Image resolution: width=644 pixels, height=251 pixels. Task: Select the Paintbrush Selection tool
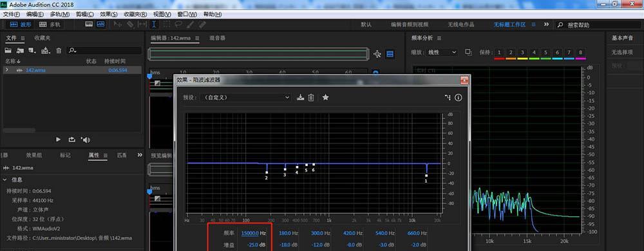pyautogui.click(x=190, y=24)
